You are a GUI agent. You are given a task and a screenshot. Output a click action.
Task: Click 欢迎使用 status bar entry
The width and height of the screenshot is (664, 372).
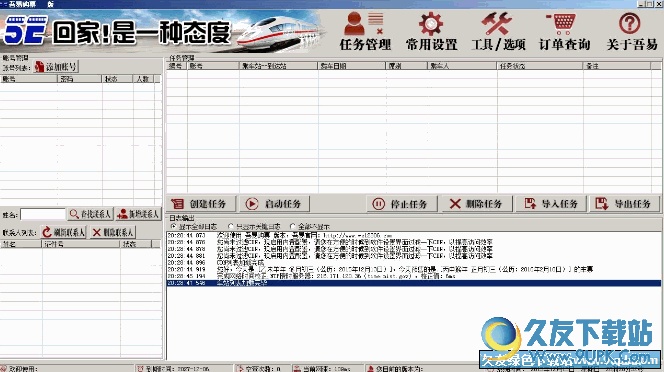(68, 369)
